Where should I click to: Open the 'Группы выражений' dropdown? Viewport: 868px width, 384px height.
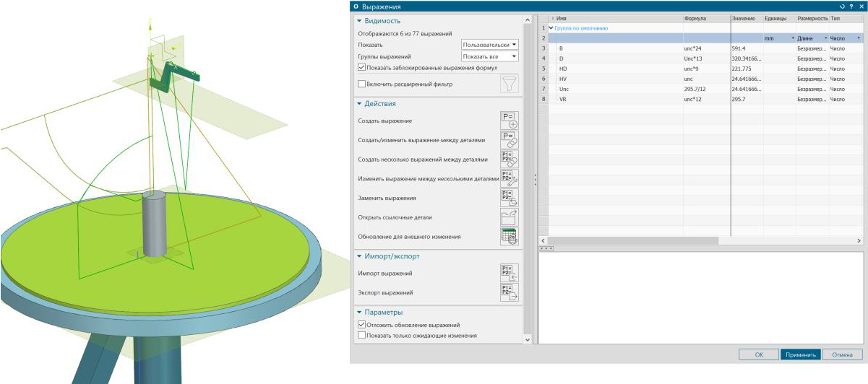point(490,56)
